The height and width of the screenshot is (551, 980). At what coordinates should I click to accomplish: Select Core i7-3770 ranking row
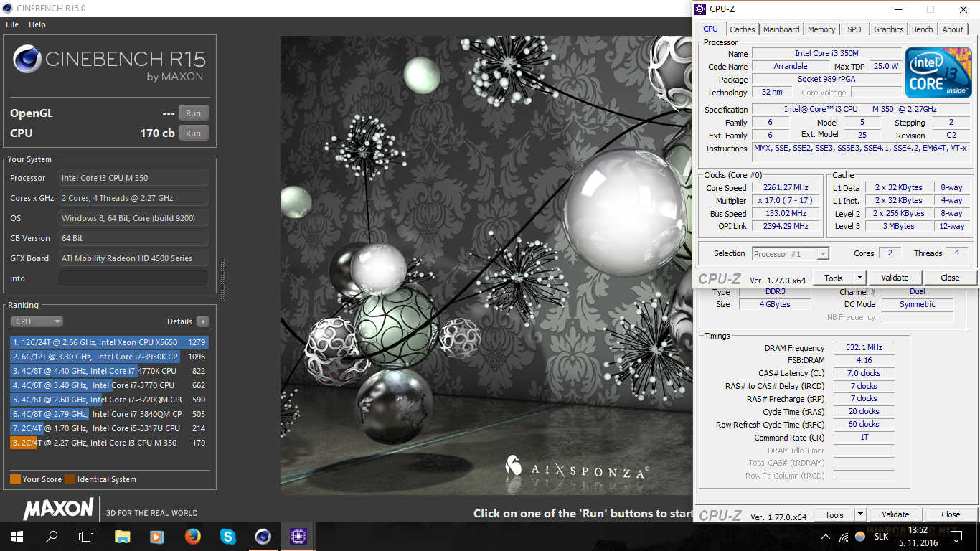[109, 385]
